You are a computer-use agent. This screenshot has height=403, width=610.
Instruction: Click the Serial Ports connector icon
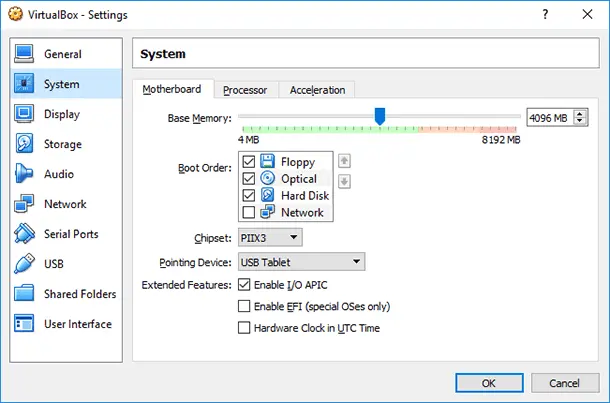tap(24, 233)
